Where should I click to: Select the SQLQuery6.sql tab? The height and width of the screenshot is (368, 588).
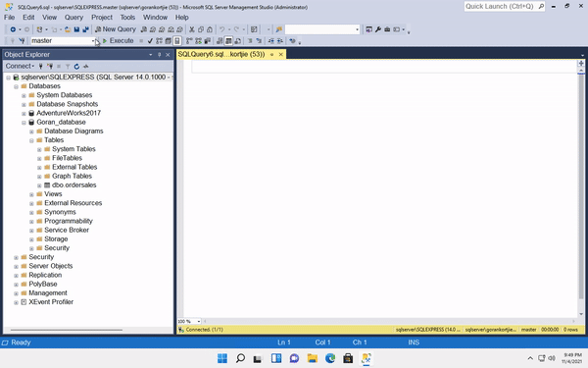pos(221,54)
